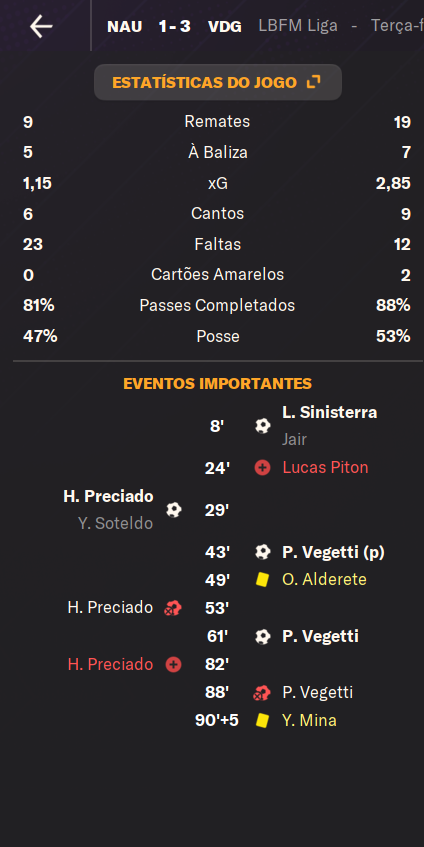Open L. Sinisterra player link
Viewport: 424px width, 847px height.
[329, 413]
